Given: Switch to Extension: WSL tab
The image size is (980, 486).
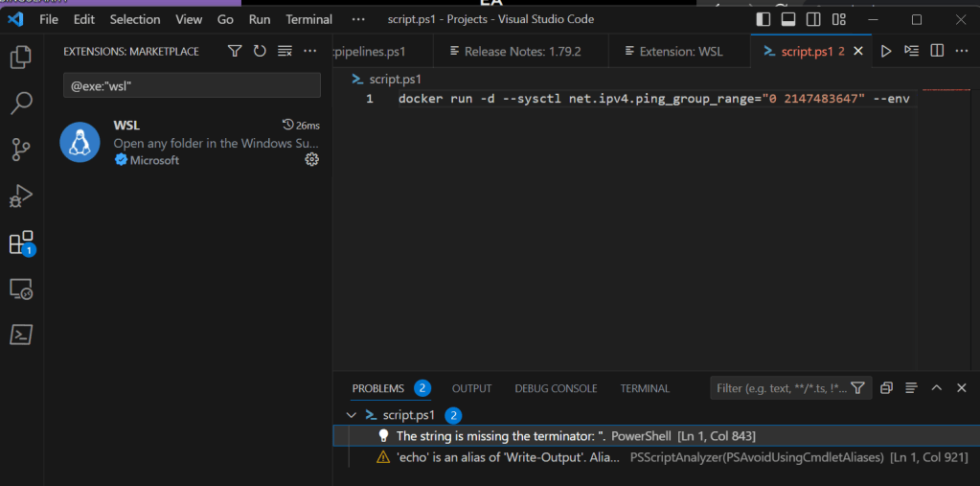Looking at the screenshot, I should tap(679, 52).
